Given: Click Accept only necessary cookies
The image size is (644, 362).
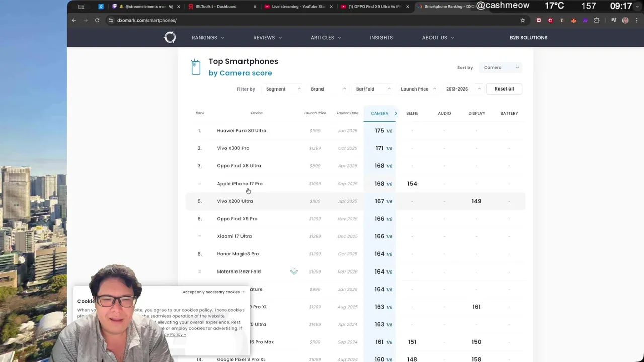Looking at the screenshot, I should coord(213,292).
